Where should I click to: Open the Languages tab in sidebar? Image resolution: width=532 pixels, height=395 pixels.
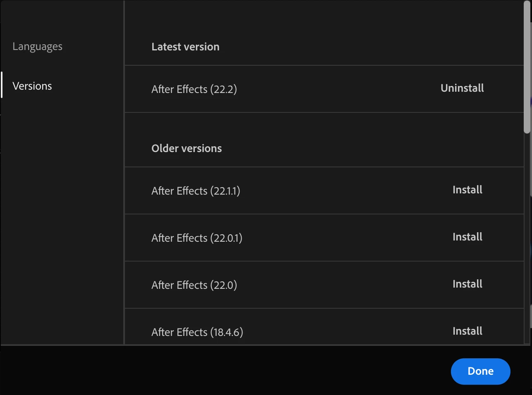point(37,47)
